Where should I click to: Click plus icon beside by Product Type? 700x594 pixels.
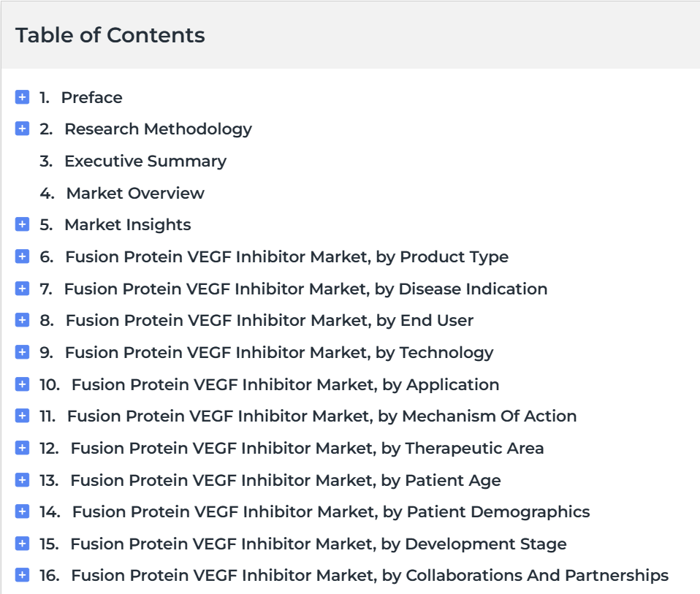[x=23, y=256]
